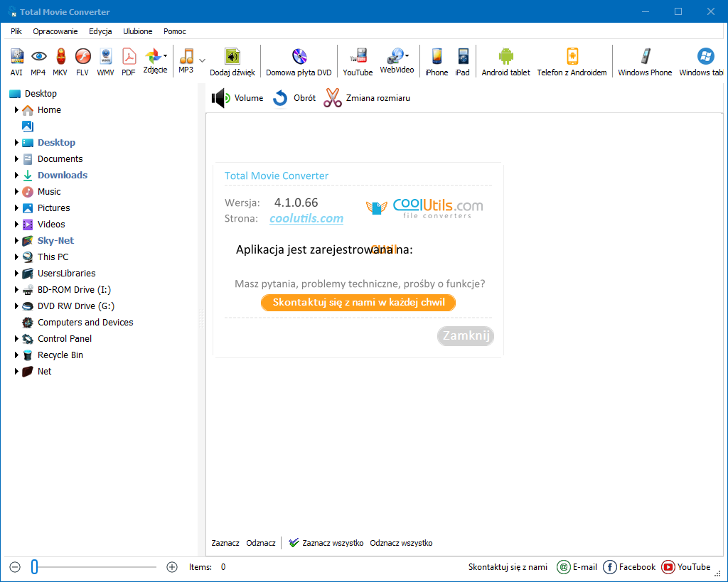Select BD-ROM Drive (I:) item
728x582 pixels.
[74, 290]
